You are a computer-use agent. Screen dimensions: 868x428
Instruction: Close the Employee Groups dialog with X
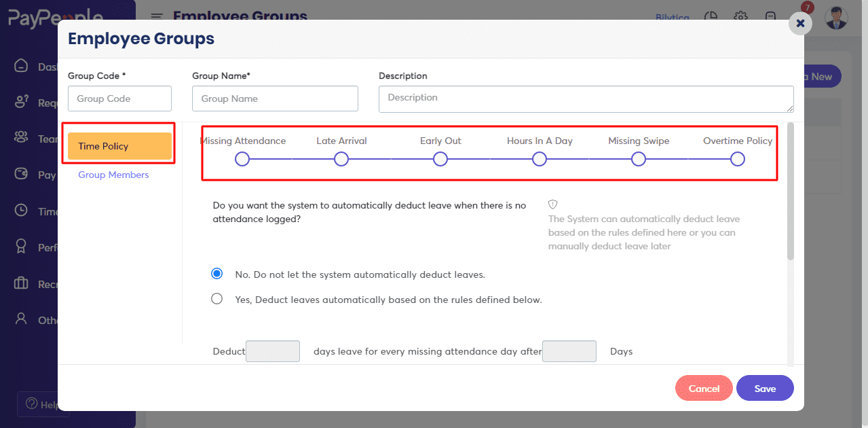tap(800, 23)
